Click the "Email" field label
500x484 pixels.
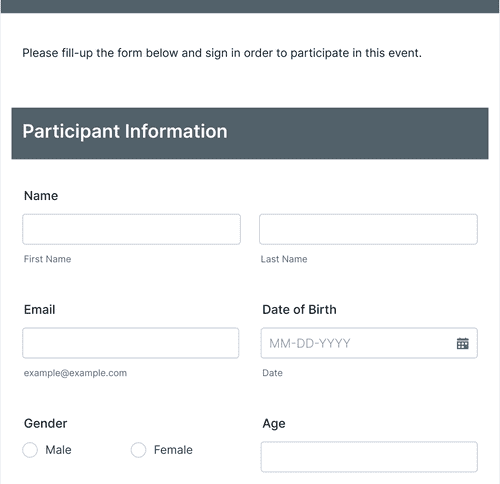[39, 309]
